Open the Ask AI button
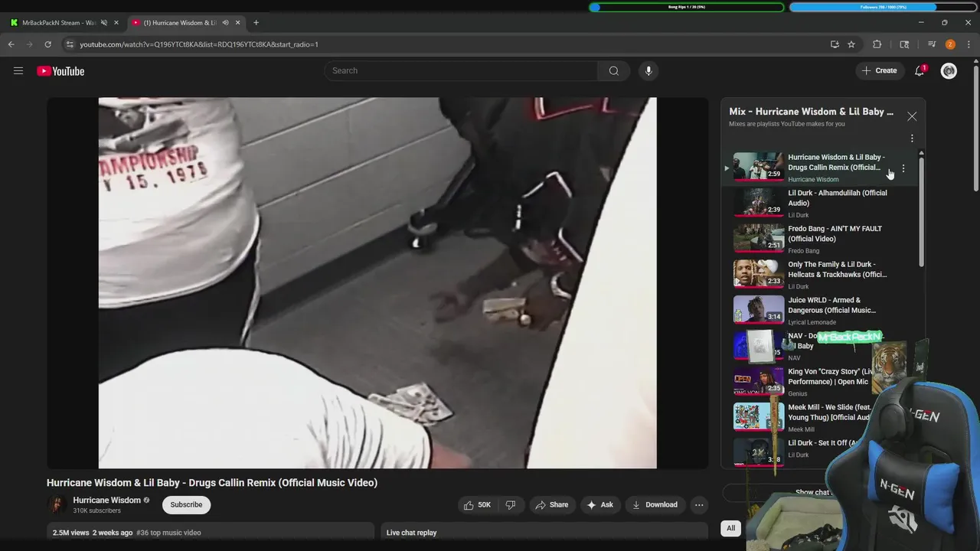The width and height of the screenshot is (980, 551). (x=600, y=505)
